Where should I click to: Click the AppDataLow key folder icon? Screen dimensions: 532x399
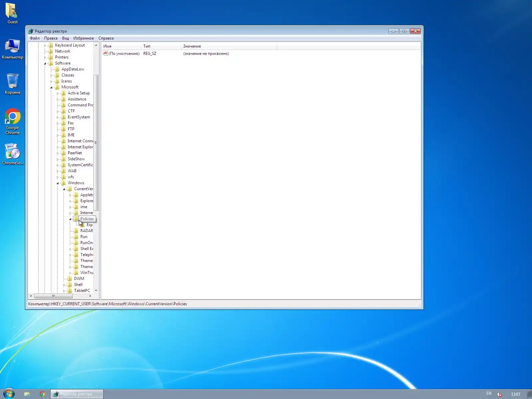[x=57, y=69]
